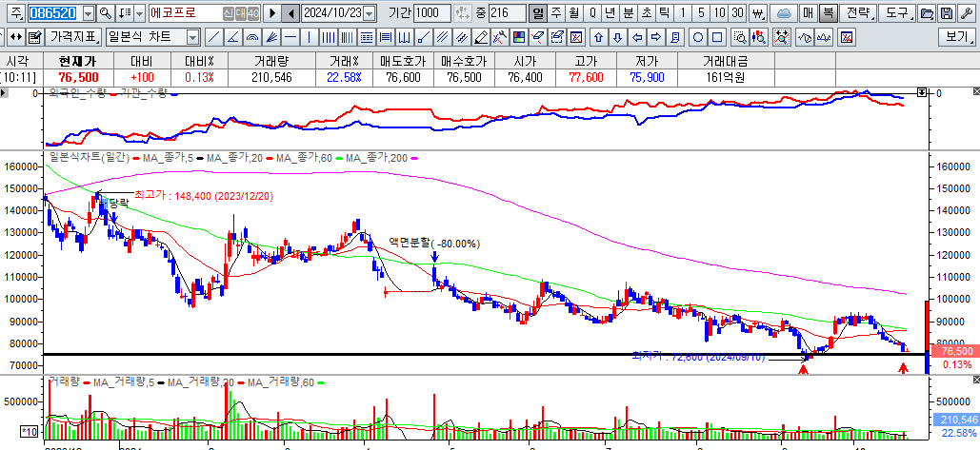Screen dimensions: 980x450
Task: Open the 도구 tools menu
Action: [x=895, y=13]
